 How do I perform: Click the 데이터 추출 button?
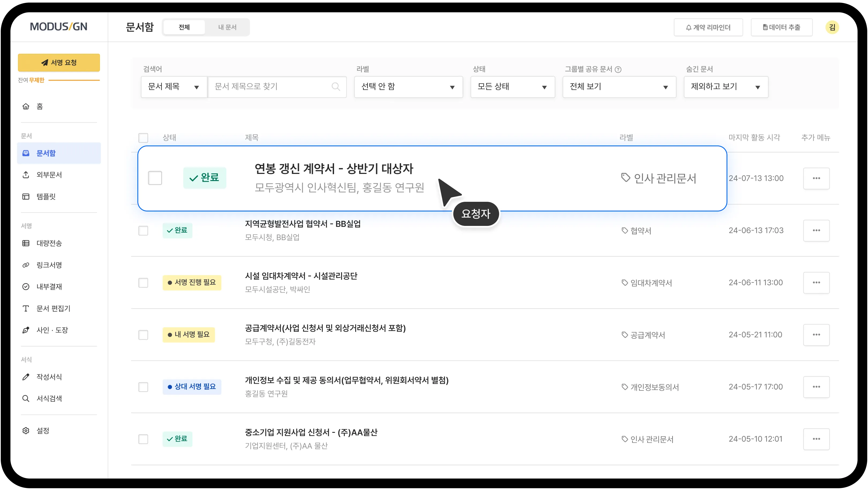click(x=781, y=27)
